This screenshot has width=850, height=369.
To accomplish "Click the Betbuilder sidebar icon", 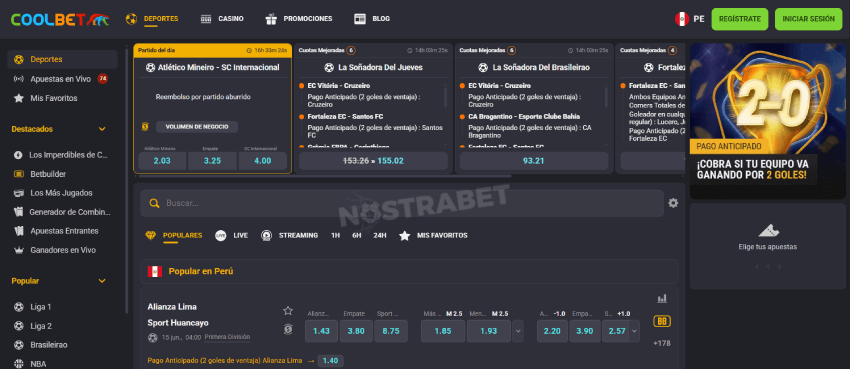I will click(19, 174).
